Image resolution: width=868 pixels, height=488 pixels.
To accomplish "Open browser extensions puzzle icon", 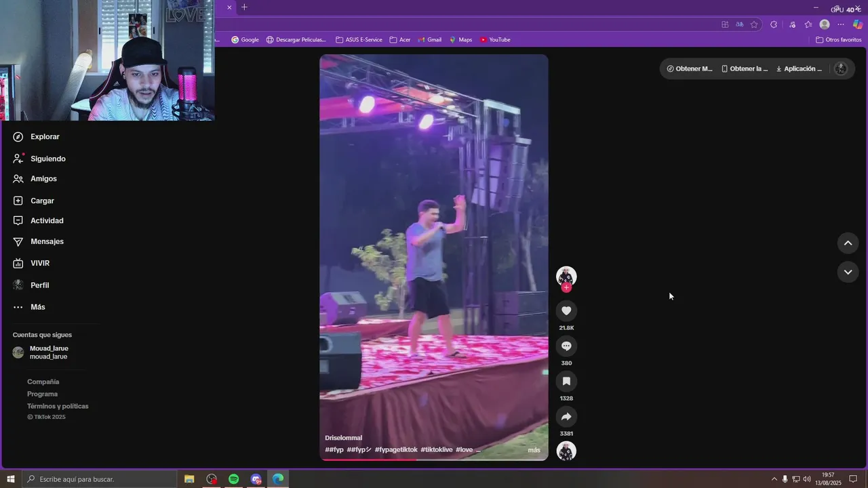I will (x=774, y=24).
